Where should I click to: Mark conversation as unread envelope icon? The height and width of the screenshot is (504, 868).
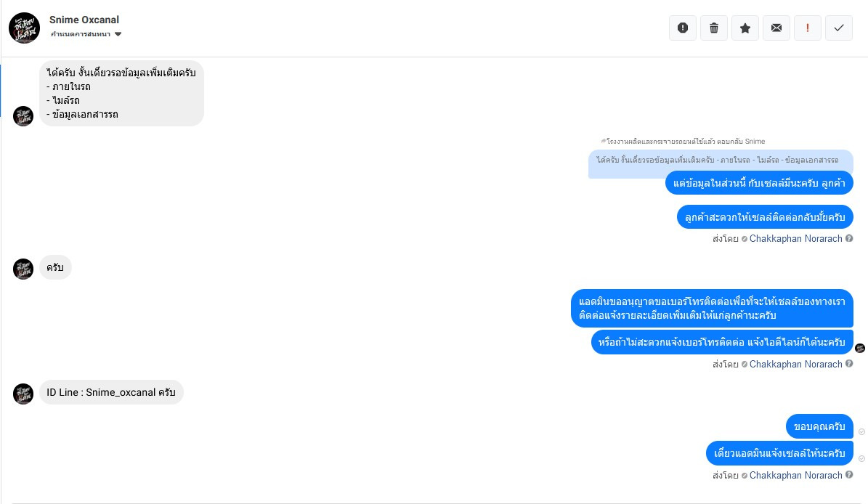[x=776, y=28]
